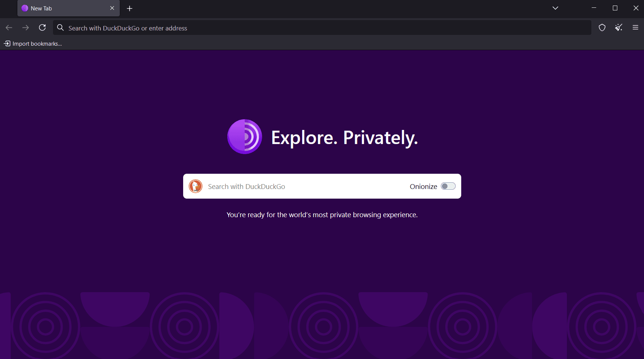This screenshot has height=359, width=644.
Task: Click the forward navigation arrow
Action: pyautogui.click(x=26, y=27)
